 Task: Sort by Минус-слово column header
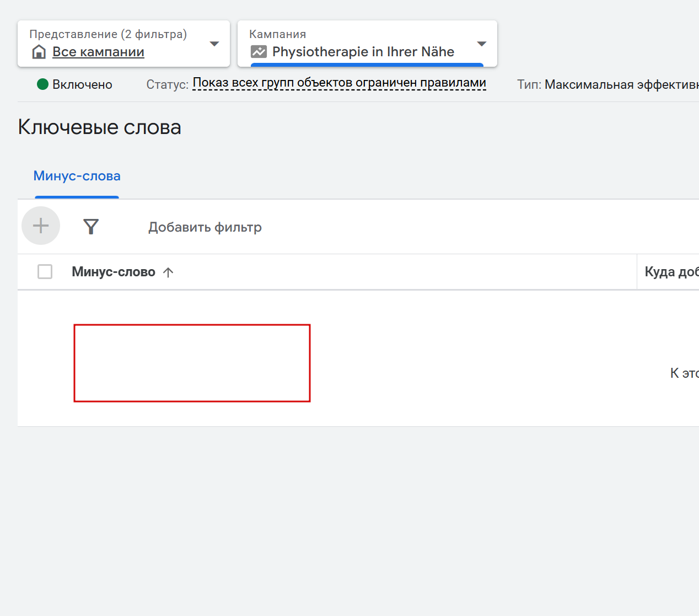tap(114, 272)
